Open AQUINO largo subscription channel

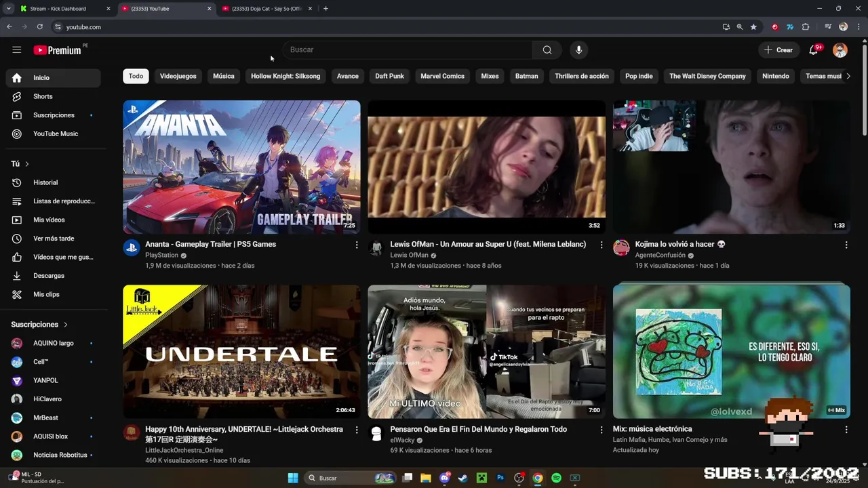[x=54, y=344]
